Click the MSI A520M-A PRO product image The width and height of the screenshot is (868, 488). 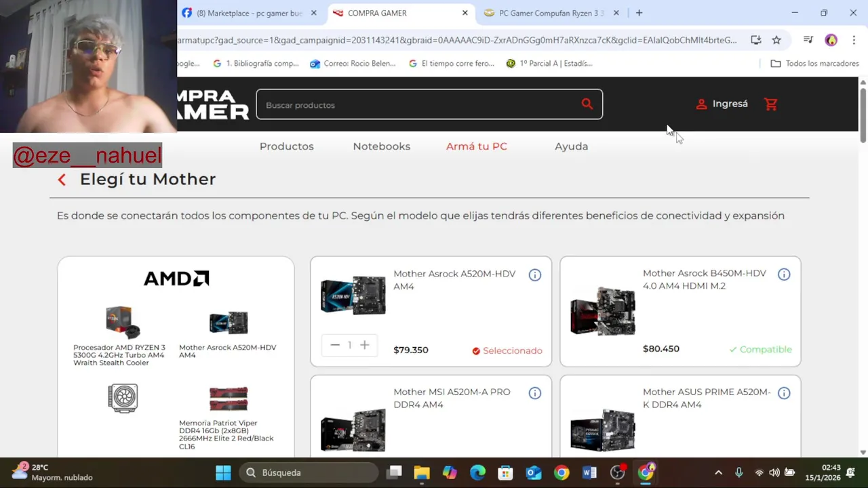coord(353,430)
